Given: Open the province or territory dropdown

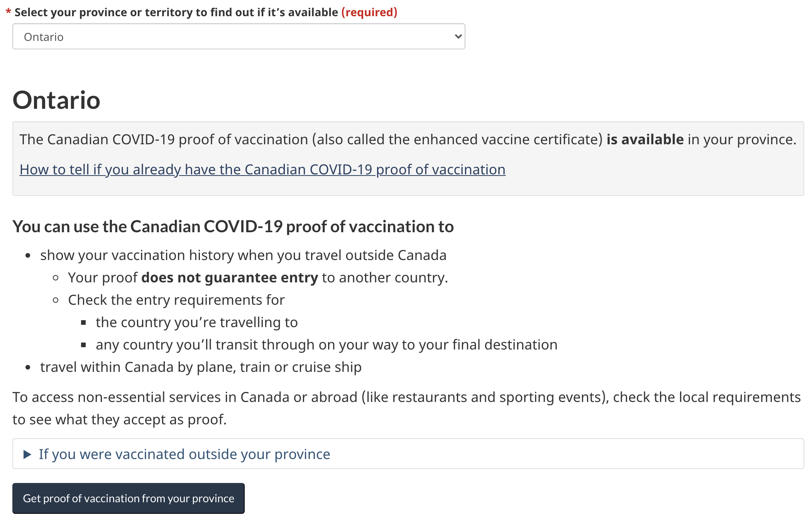Looking at the screenshot, I should [x=239, y=37].
